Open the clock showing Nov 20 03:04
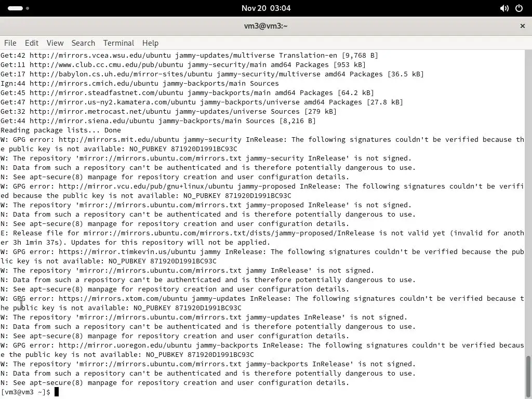 point(266,8)
